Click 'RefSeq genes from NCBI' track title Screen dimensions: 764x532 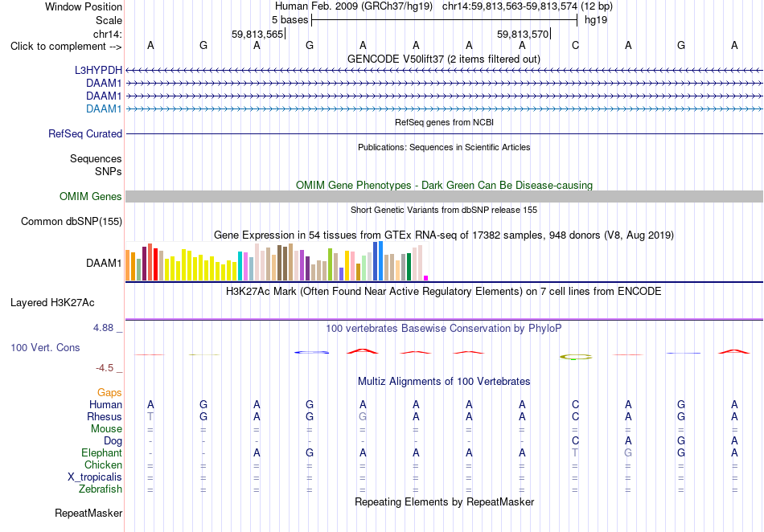pos(444,122)
